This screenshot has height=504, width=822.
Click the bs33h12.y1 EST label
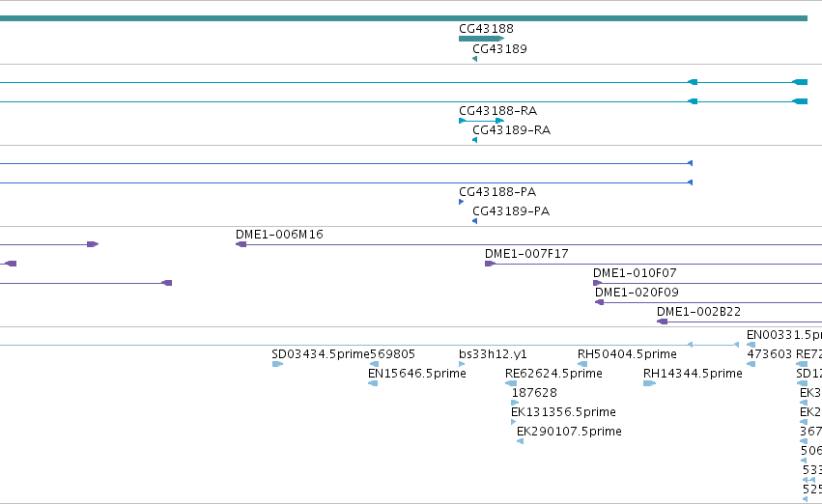(493, 354)
